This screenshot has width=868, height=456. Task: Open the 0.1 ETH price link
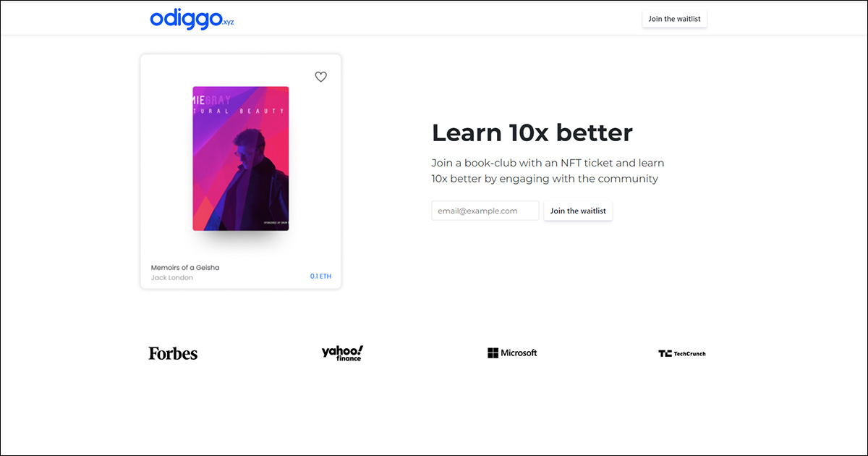320,277
